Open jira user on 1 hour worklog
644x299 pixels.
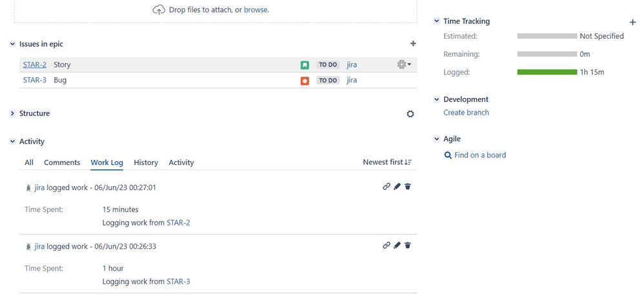click(39, 246)
